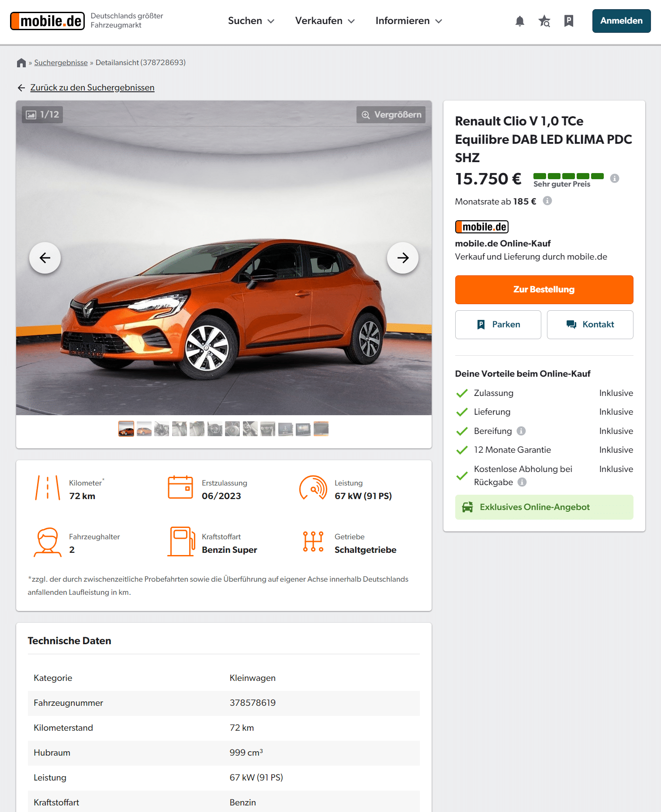This screenshot has width=661, height=812.
Task: Click Deine Vorteile beim Online-Kauf heading
Action: pyautogui.click(x=523, y=374)
